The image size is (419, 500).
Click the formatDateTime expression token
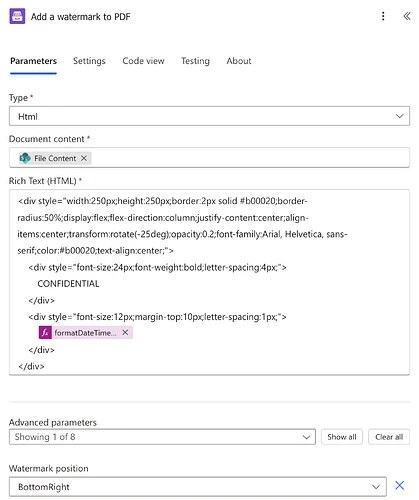coord(85,333)
